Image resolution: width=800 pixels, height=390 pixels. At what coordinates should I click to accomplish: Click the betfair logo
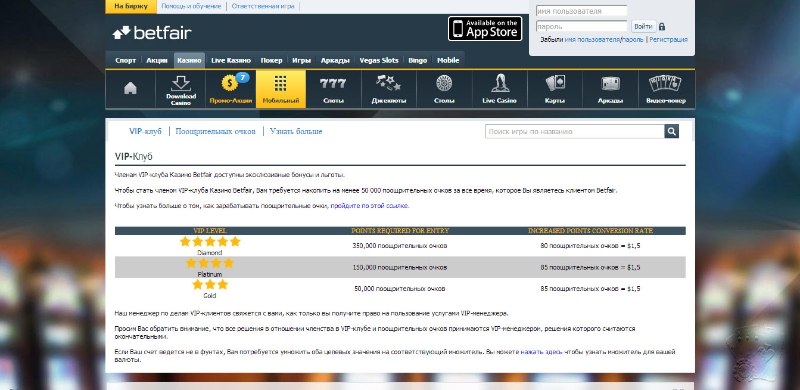point(152,33)
